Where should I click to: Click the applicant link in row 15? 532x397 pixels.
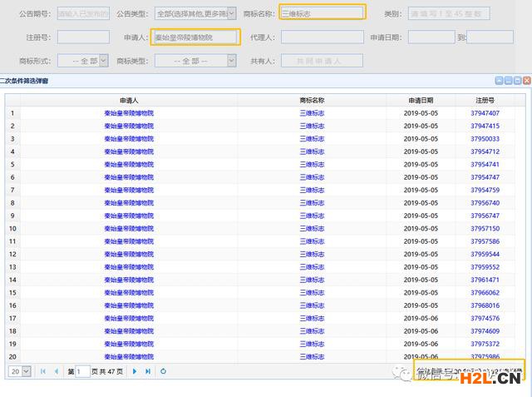(x=129, y=293)
